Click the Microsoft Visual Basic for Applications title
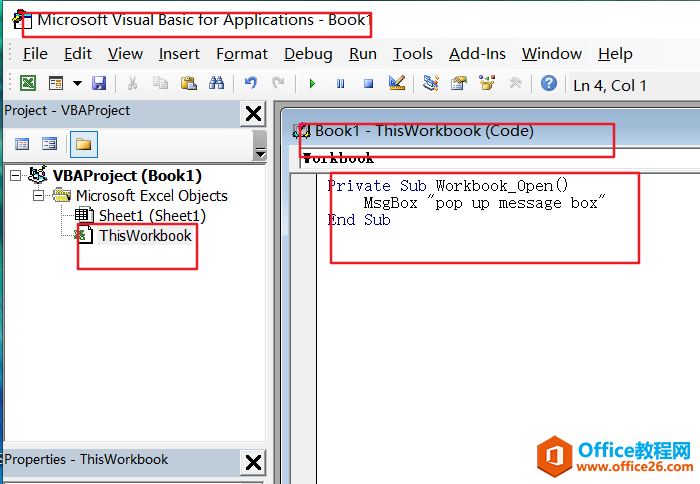The width and height of the screenshot is (700, 484). pos(204,20)
